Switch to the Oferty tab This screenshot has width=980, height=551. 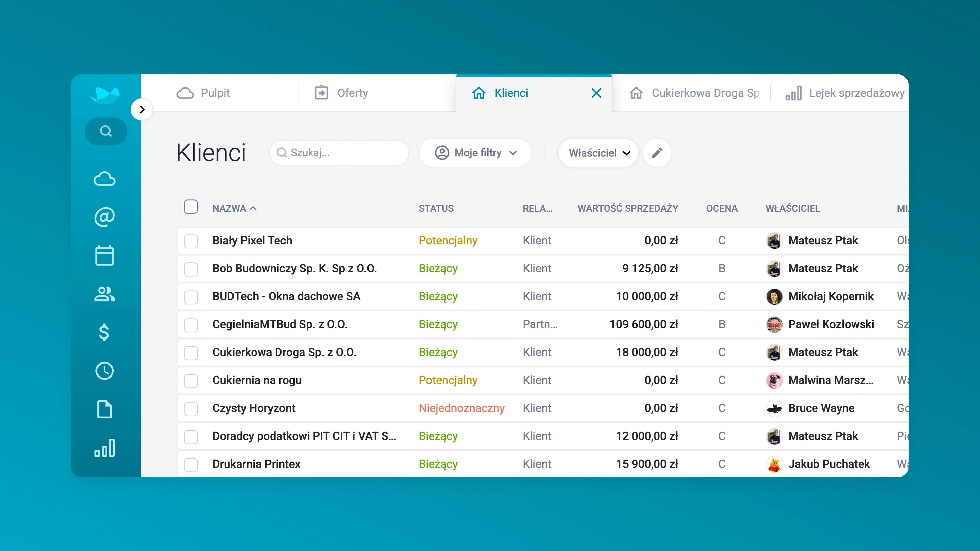click(x=341, y=93)
